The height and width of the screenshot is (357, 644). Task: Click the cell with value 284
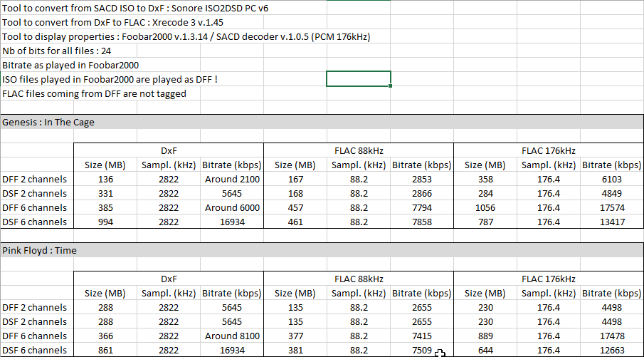click(x=485, y=193)
